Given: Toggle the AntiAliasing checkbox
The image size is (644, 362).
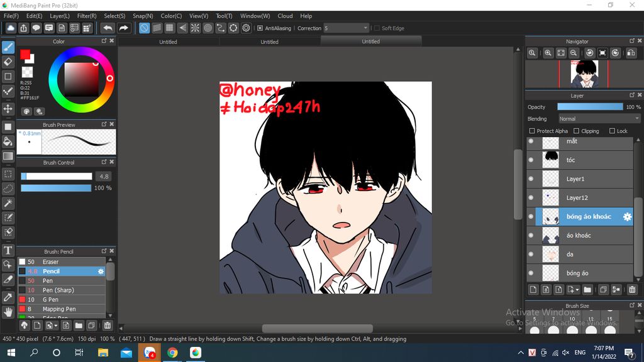Looking at the screenshot, I should point(260,28).
